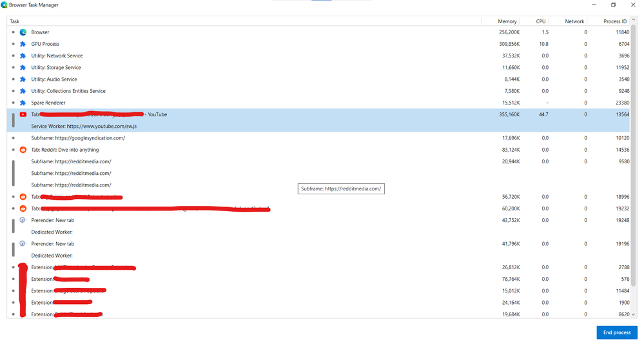644x346 pixels.
Task: Click Reddit icon of tab using 56,720K
Action: (x=23, y=197)
